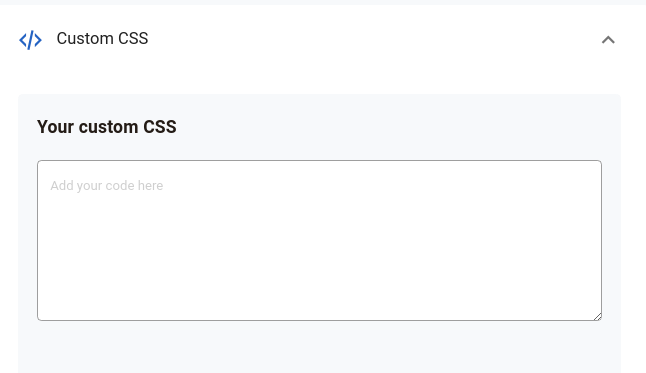Collapse the Custom CSS section chevron

pyautogui.click(x=608, y=40)
